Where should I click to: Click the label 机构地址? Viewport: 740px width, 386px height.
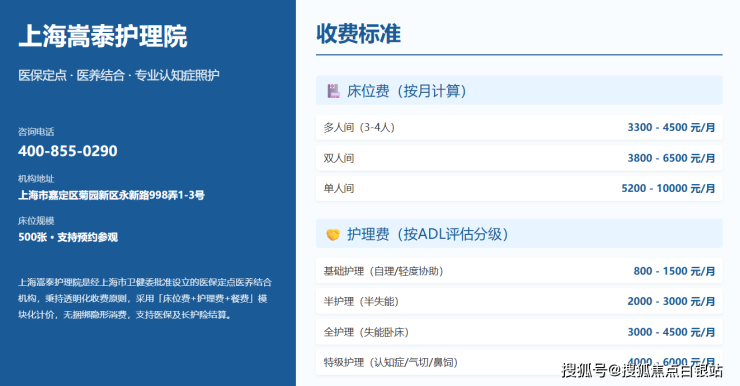pos(36,178)
